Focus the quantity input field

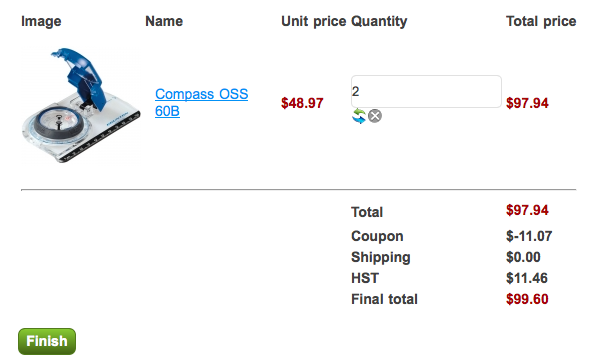[x=426, y=91]
